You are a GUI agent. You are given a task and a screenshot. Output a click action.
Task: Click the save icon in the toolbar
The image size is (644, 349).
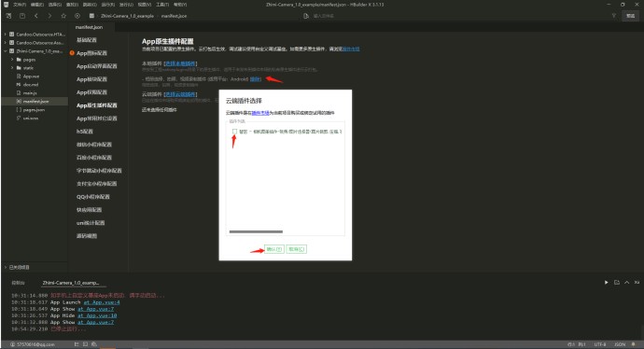coord(22,16)
